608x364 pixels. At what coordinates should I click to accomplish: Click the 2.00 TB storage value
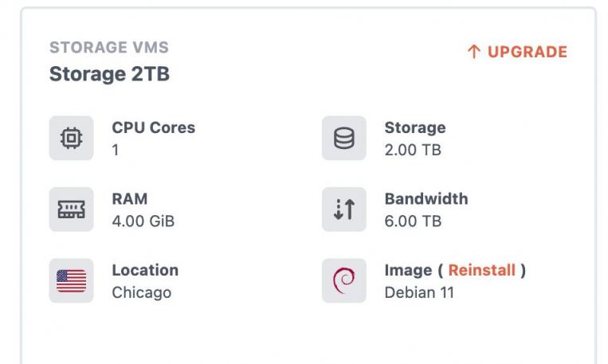[413, 150]
